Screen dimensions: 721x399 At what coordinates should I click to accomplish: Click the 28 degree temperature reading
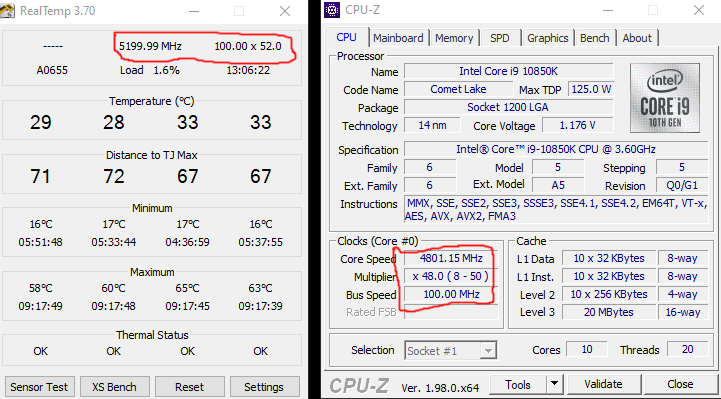click(x=114, y=122)
